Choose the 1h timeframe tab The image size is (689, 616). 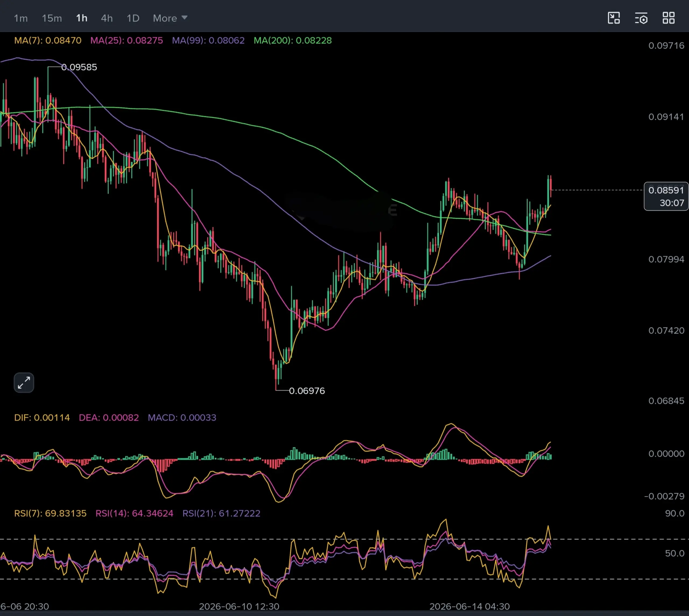coord(82,18)
